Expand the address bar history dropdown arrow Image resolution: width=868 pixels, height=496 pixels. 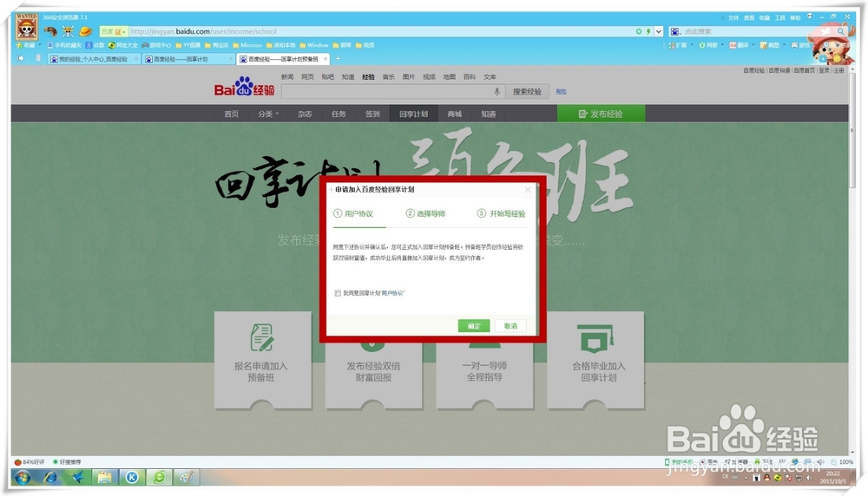coord(659,31)
